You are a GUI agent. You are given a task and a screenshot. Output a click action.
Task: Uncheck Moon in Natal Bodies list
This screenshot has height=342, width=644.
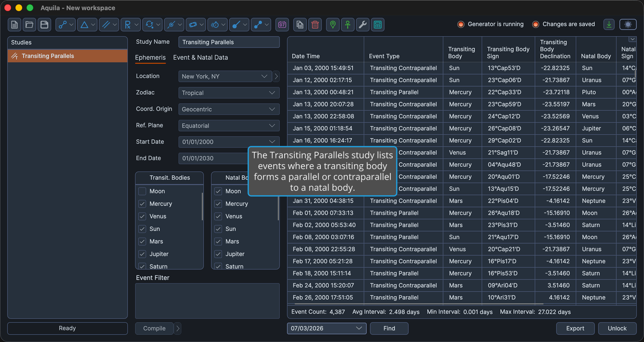click(218, 191)
